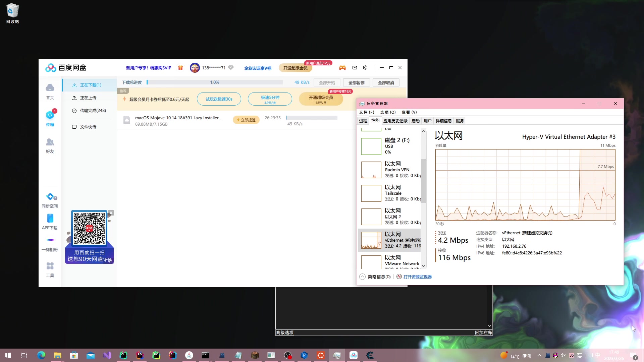Select the Startup tab

[415, 121]
